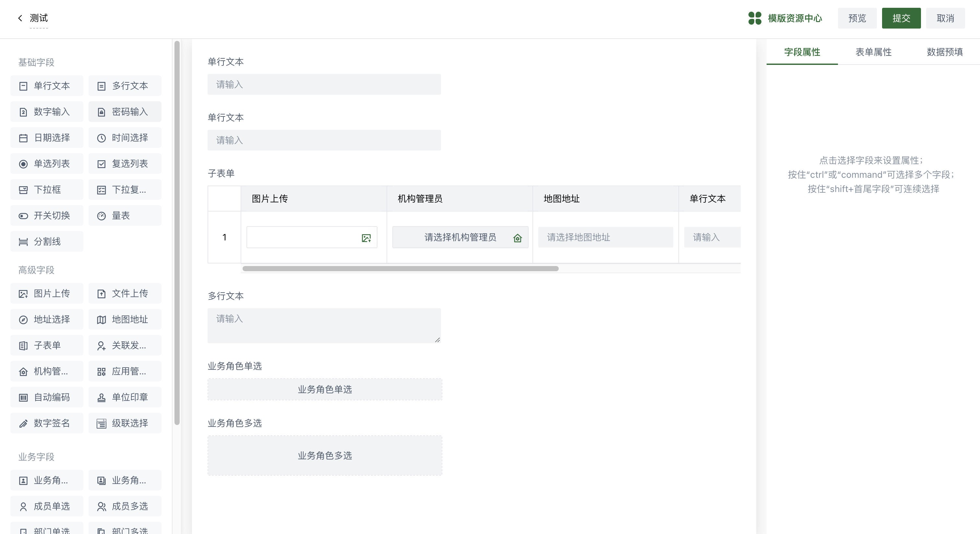The height and width of the screenshot is (534, 980).
Task: Select the 地址选择 compass icon
Action: pos(23,319)
